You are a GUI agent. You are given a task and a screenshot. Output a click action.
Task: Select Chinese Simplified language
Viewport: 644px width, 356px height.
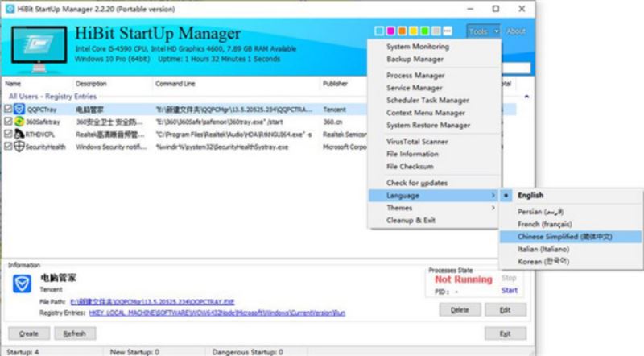571,237
